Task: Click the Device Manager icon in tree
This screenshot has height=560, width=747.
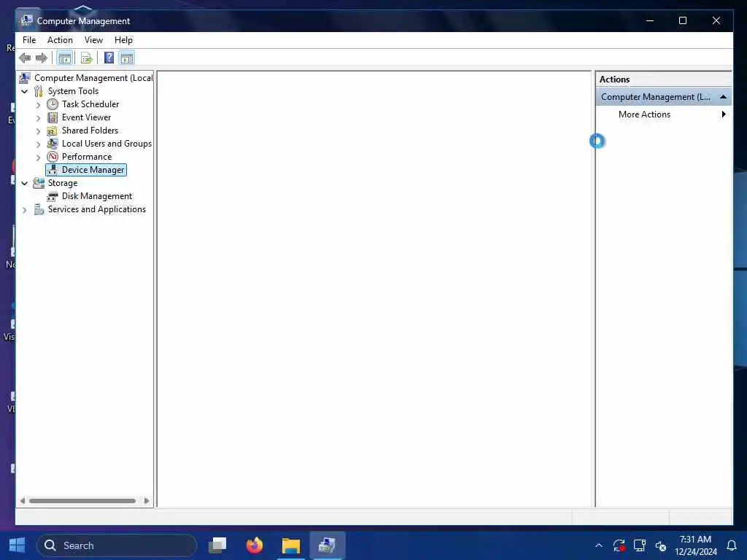Action: point(53,170)
